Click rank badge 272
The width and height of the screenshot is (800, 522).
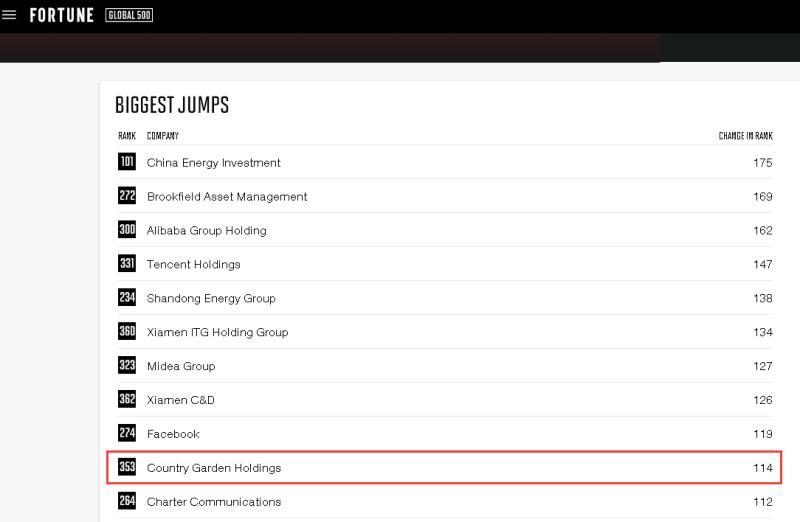point(127,196)
